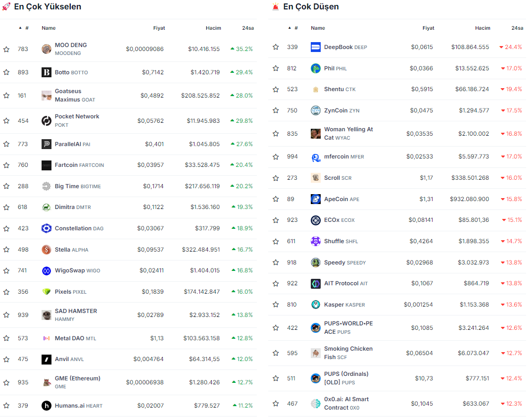This screenshot has width=532, height=419.
Task: Sort gainers table by rank # column
Action: click(26, 28)
